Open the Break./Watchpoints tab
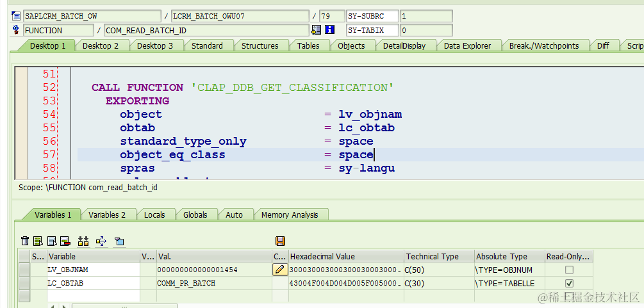Viewport: 644px width, 308px height. point(544,45)
